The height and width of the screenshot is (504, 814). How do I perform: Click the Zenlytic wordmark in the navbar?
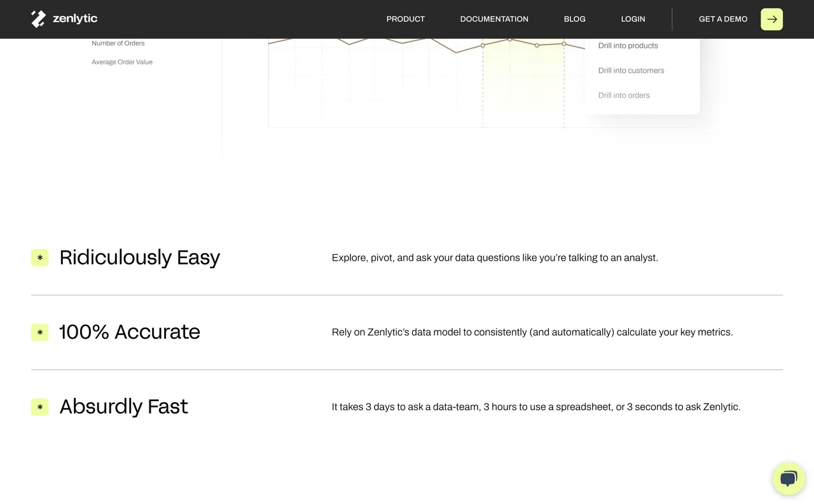[x=75, y=18]
